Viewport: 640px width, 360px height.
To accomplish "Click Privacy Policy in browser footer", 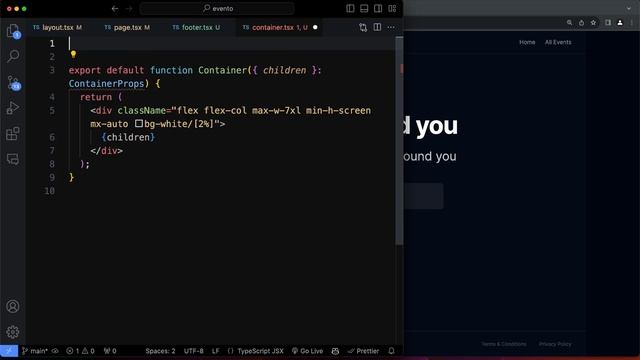I will click(555, 344).
